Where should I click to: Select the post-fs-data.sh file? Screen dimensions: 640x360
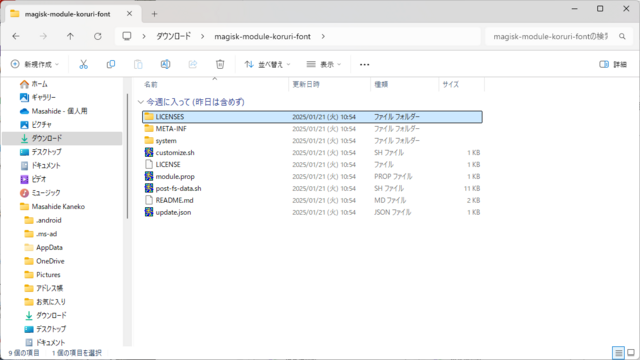click(178, 188)
